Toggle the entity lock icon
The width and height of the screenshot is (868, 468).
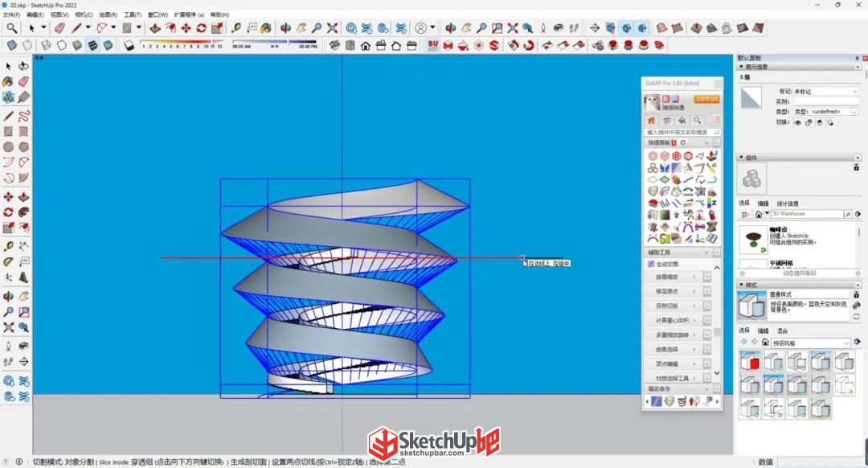click(x=809, y=123)
